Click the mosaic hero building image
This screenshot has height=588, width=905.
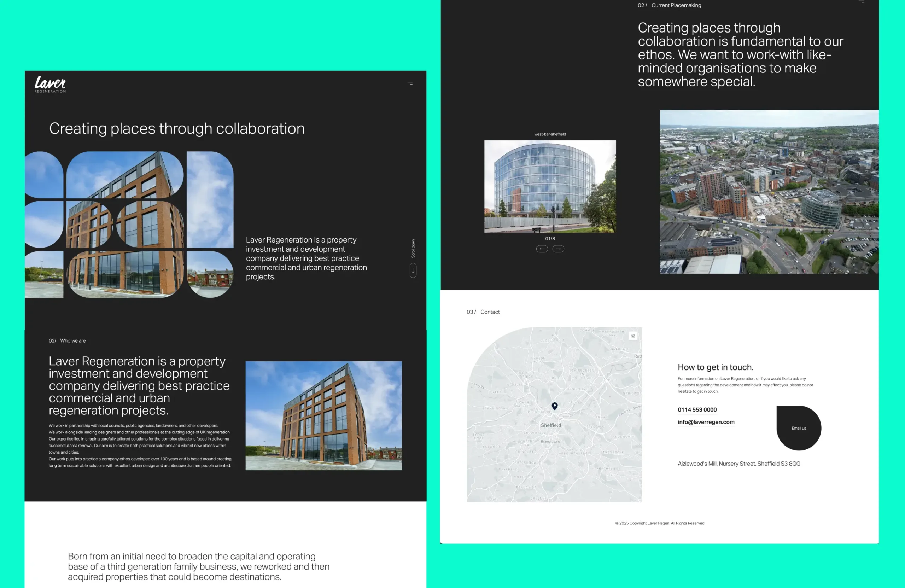(129, 225)
